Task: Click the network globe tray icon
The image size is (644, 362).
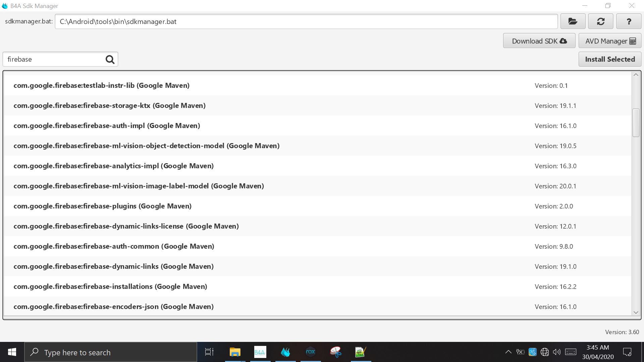Action: pos(545,352)
